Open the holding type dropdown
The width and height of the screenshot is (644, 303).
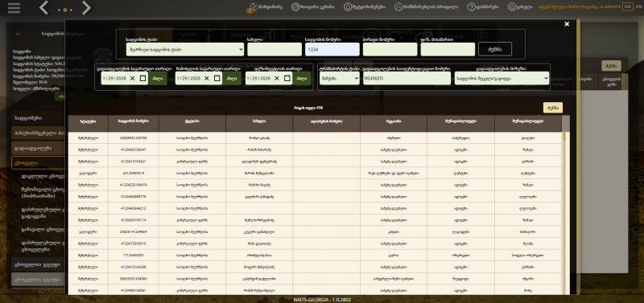tap(185, 49)
